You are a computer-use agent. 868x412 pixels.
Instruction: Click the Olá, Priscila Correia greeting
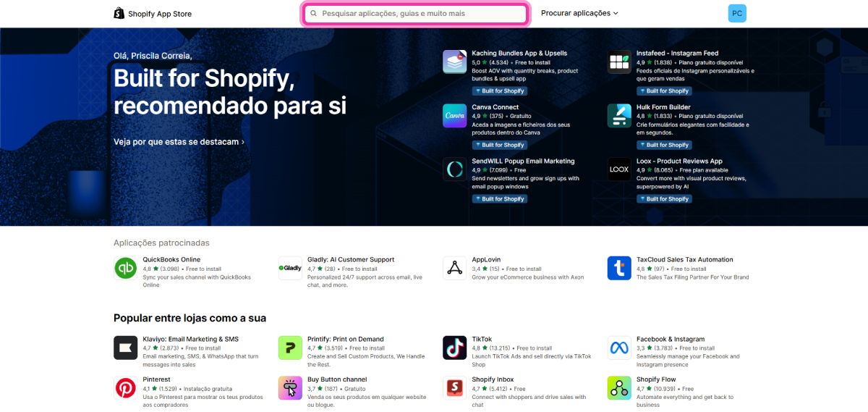(153, 56)
